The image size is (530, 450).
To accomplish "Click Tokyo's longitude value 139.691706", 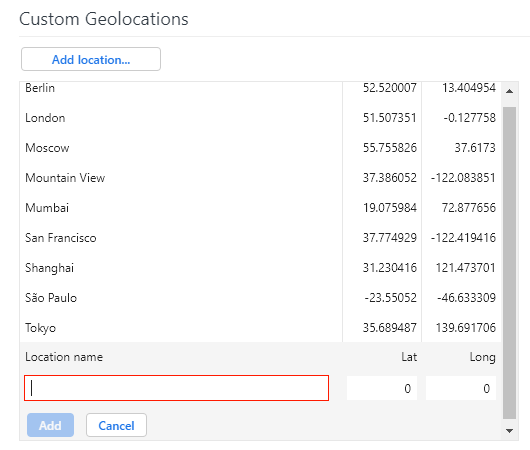I will (x=466, y=328).
